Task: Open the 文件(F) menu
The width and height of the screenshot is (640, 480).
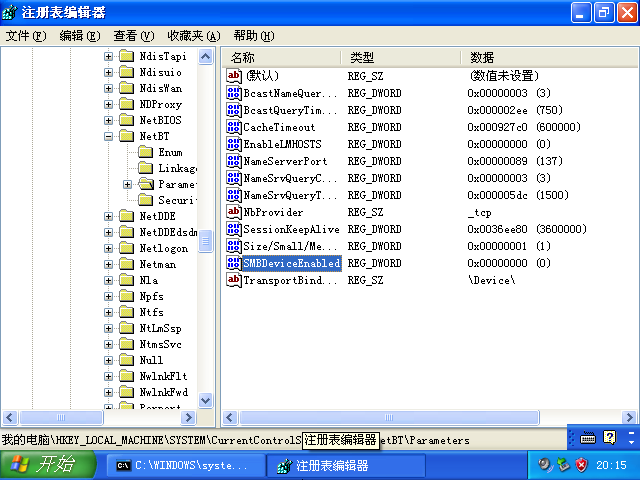Action: (26, 36)
